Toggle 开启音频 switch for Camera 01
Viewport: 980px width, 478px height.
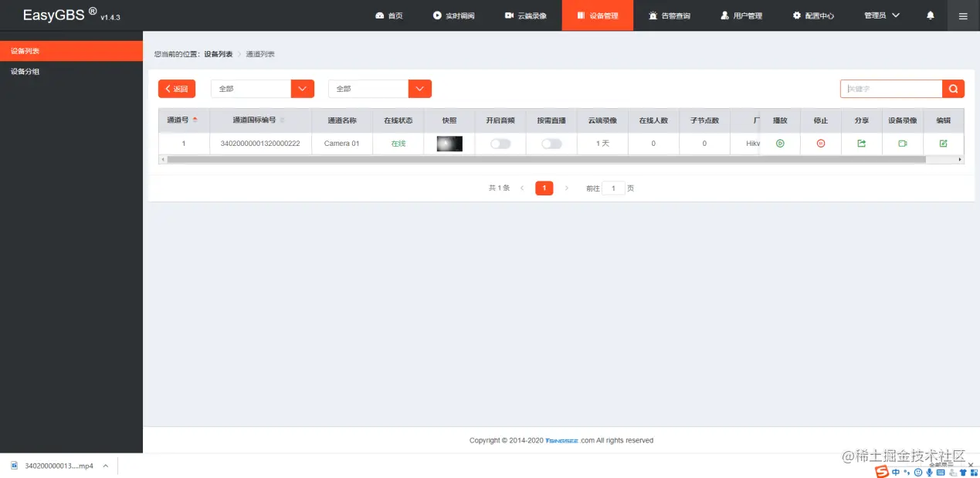tap(500, 144)
